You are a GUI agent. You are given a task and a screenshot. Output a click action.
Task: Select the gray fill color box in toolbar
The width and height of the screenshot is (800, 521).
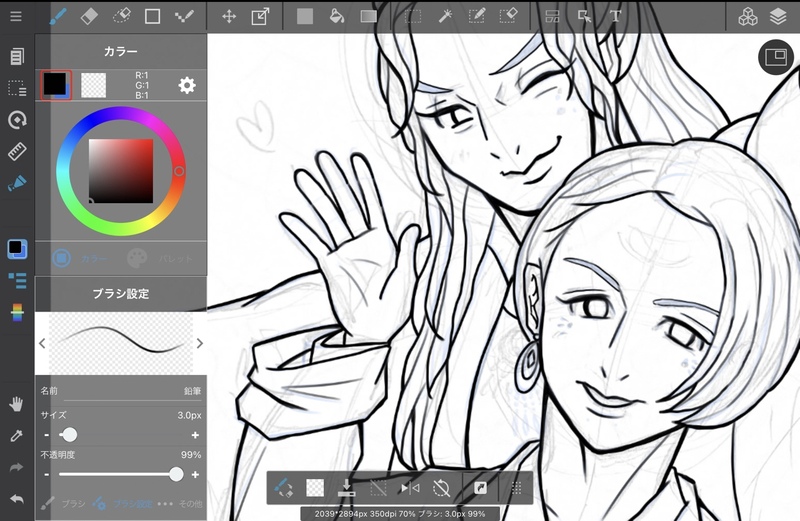coord(305,16)
